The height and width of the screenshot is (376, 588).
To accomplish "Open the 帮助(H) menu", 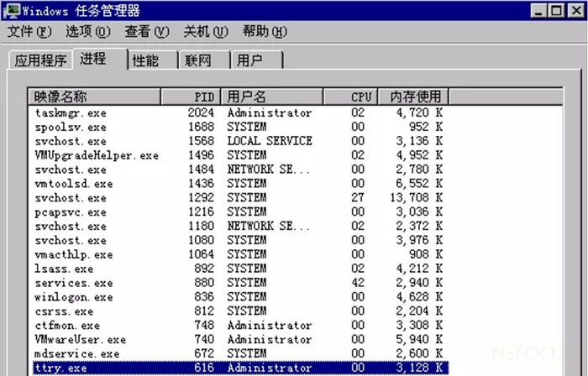I will tap(265, 31).
